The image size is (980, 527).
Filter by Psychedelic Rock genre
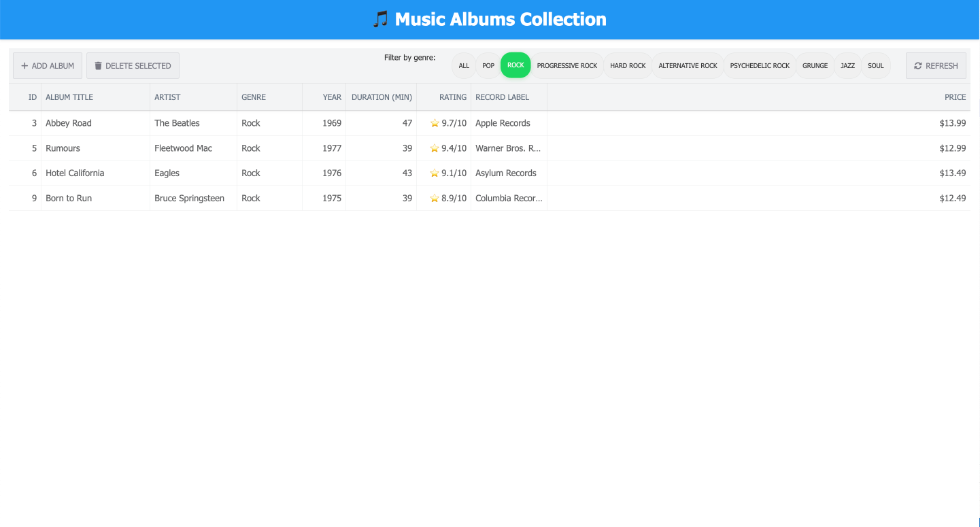pyautogui.click(x=760, y=66)
